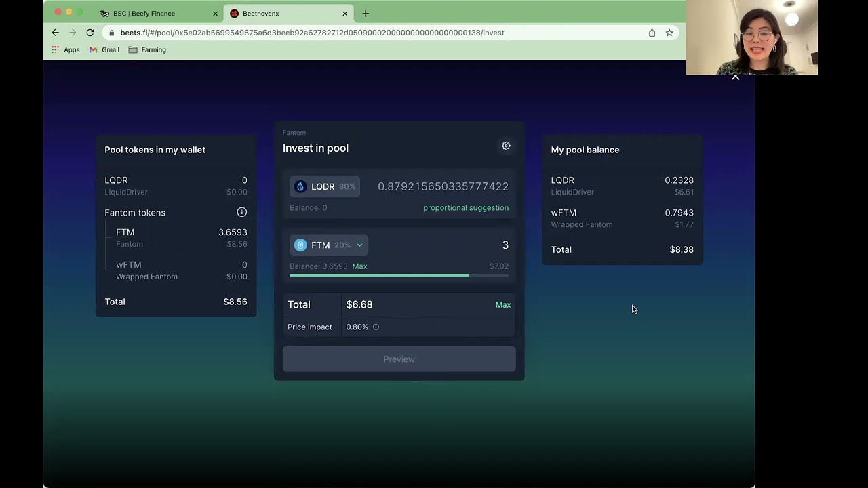Click LQDR amount input field
Viewport: 868px width, 488px height.
(x=443, y=186)
